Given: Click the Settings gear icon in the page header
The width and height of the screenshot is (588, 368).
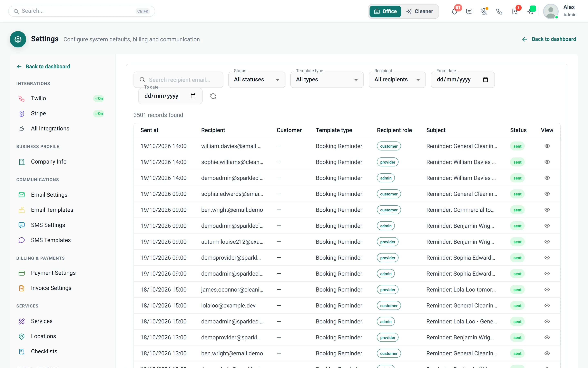Looking at the screenshot, I should coord(18,39).
